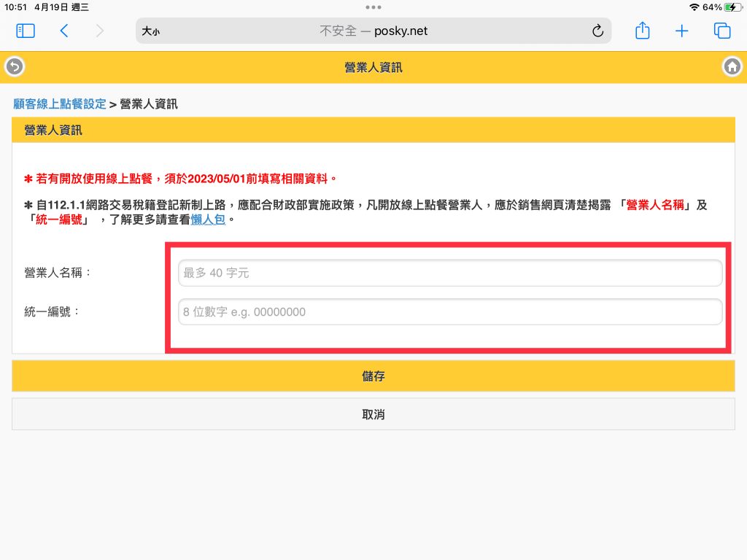Tap the posky.net address bar
Viewport: 747px width, 560px height.
(x=373, y=31)
